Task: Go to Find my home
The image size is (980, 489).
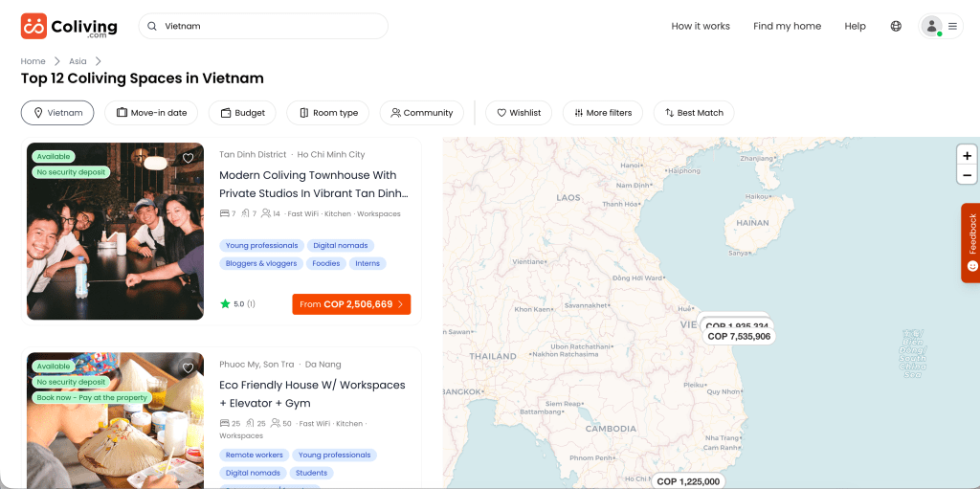Action: [787, 27]
